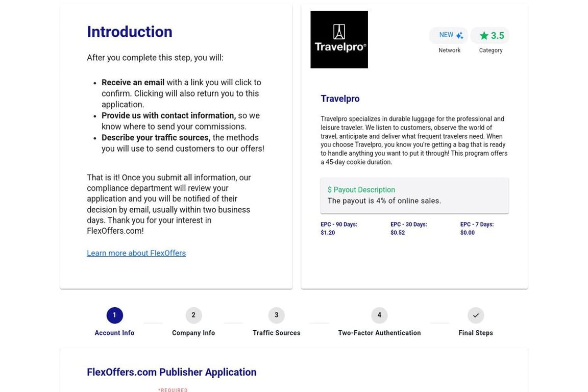
Task: Click the red *REQUIRED note
Action: pos(173,390)
